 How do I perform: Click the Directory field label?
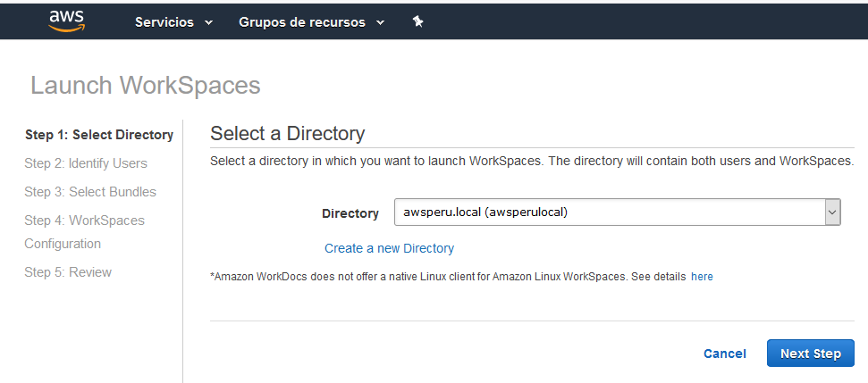pyautogui.click(x=350, y=213)
